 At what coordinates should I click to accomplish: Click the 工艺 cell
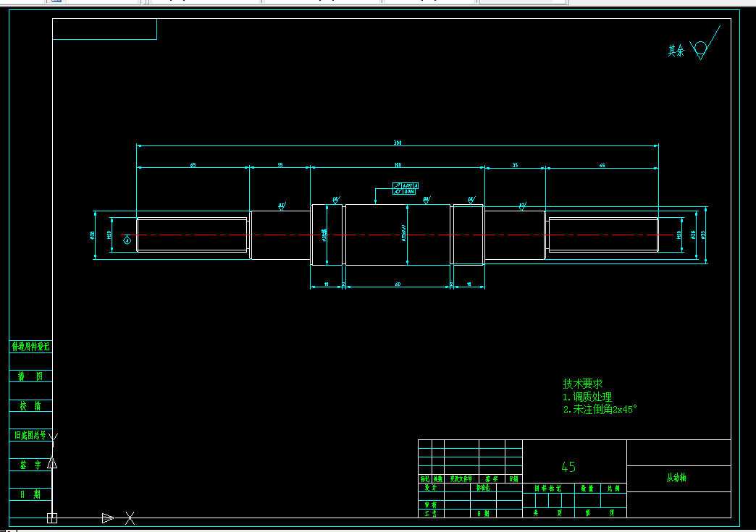431,514
